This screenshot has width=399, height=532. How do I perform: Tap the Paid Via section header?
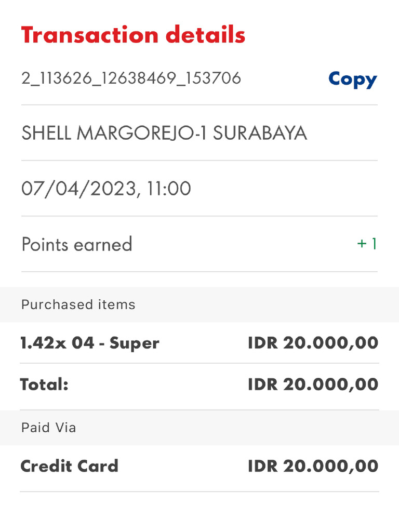(48, 428)
